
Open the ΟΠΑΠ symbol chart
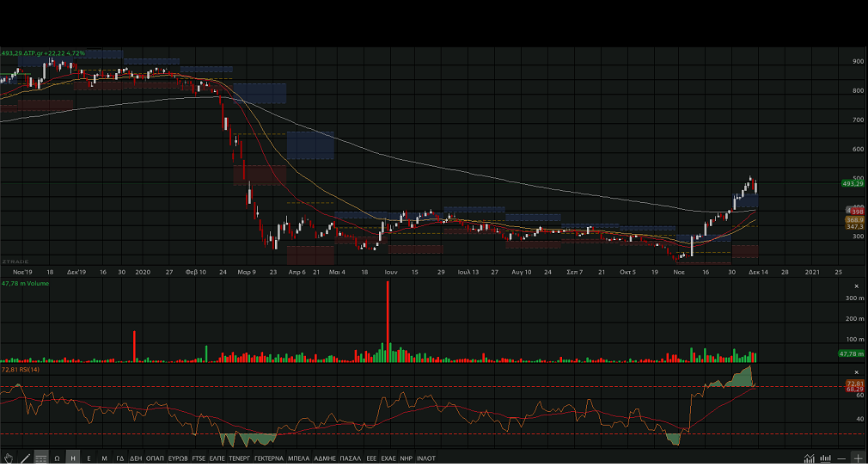(155, 458)
